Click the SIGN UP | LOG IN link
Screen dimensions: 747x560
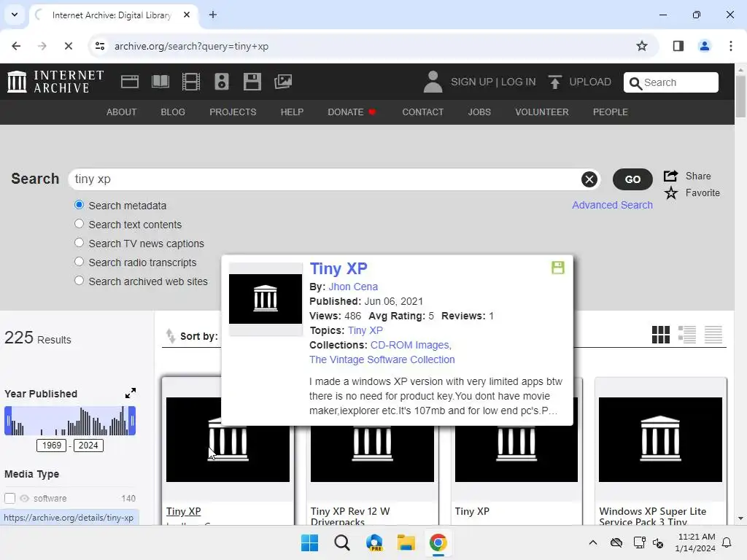(x=493, y=82)
